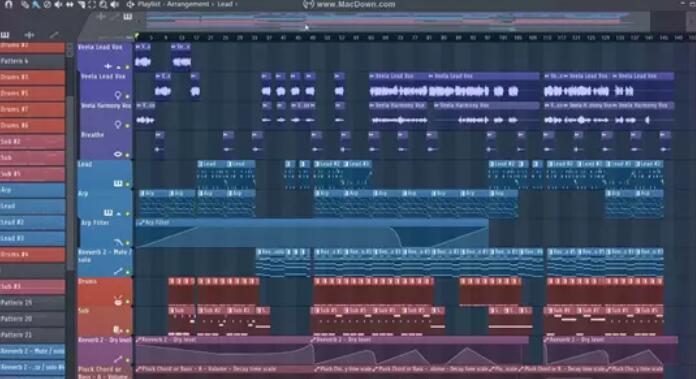Select Sub #2 in pattern list
This screenshot has width=696, height=379.
point(32,142)
